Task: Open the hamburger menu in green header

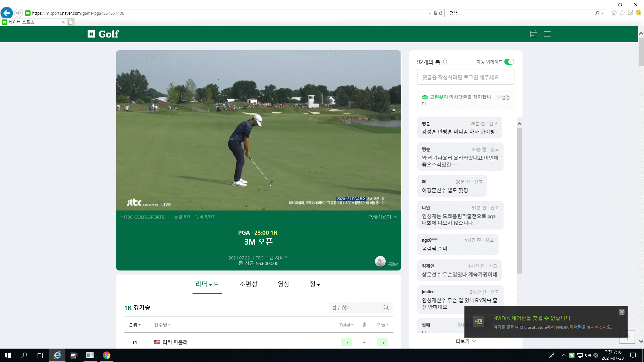Action: coord(547,34)
